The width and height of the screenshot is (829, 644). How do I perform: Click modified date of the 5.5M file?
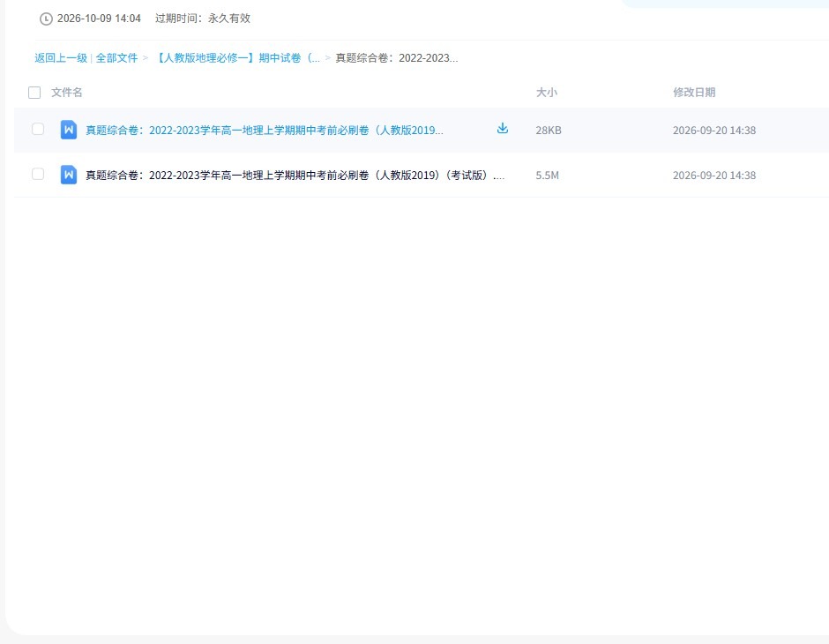pyautogui.click(x=714, y=175)
